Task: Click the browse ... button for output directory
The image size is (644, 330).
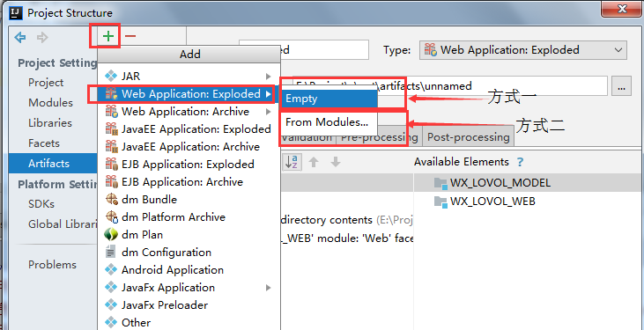Action: pos(621,86)
